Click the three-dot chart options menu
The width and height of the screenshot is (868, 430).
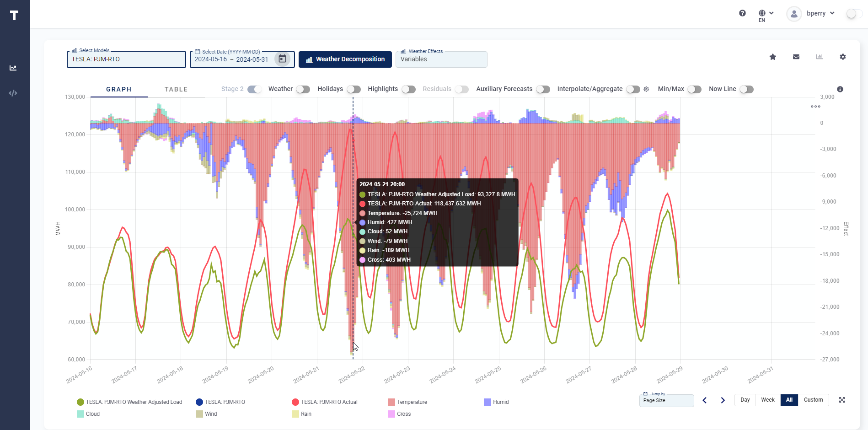click(x=815, y=107)
